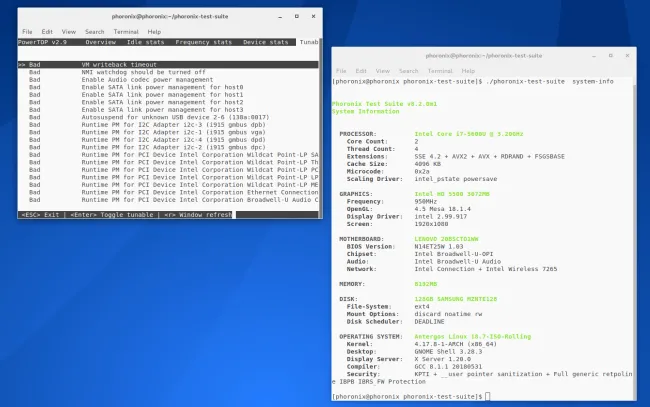Click 'LENOVO 20BSCTO1WW' motherboard value

[x=446, y=239]
